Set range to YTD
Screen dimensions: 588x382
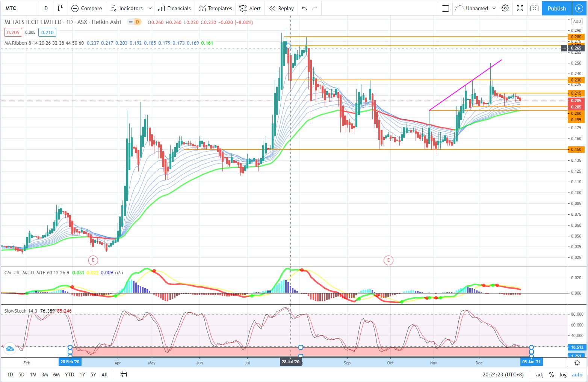point(69,374)
